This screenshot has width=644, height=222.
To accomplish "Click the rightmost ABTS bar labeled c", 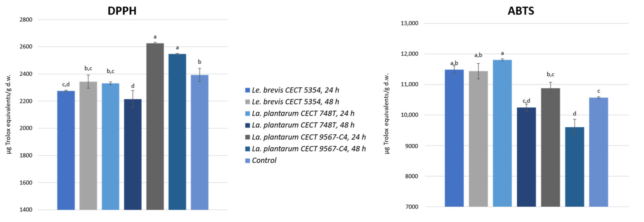I will (599, 152).
